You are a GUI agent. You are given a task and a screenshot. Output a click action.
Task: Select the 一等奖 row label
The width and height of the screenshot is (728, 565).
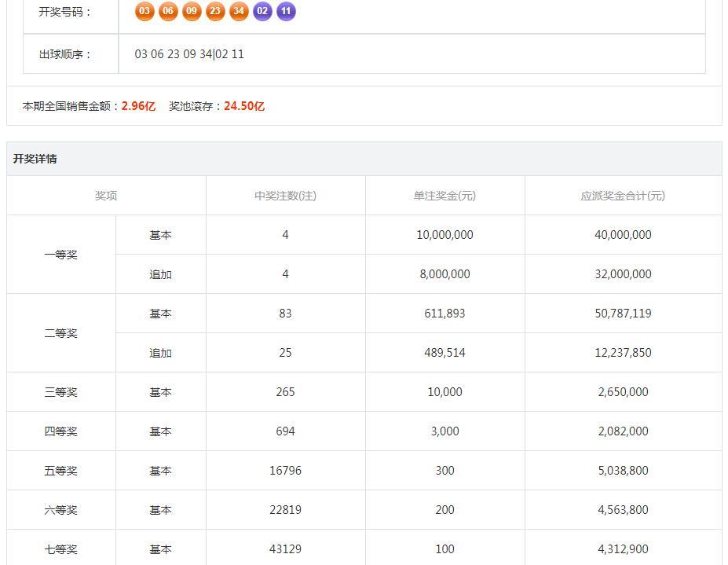click(x=60, y=255)
